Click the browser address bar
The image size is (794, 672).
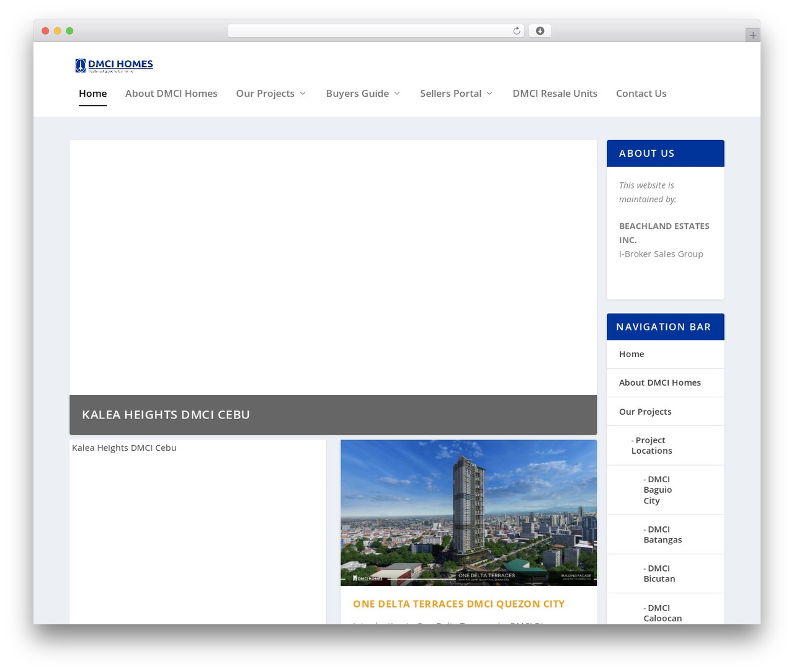coord(375,31)
